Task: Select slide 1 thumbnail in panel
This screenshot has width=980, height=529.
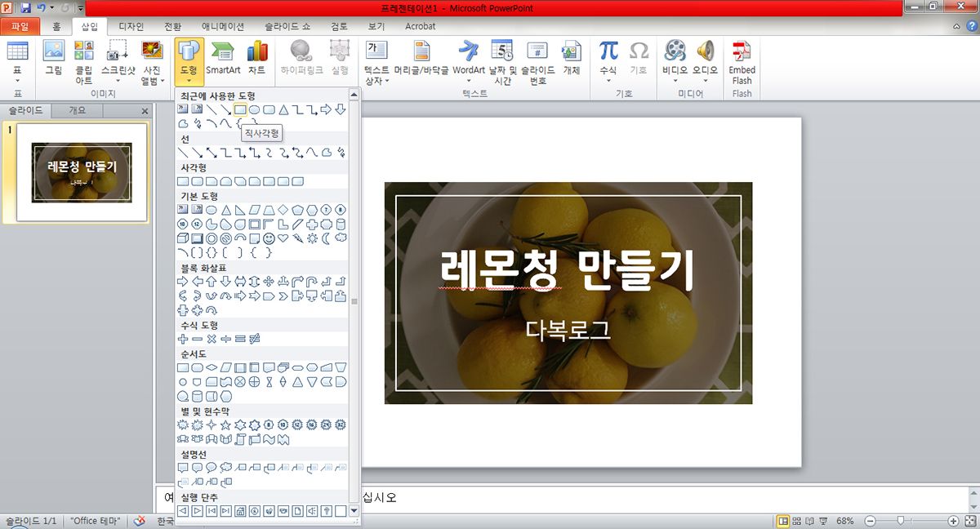Action: (82, 173)
